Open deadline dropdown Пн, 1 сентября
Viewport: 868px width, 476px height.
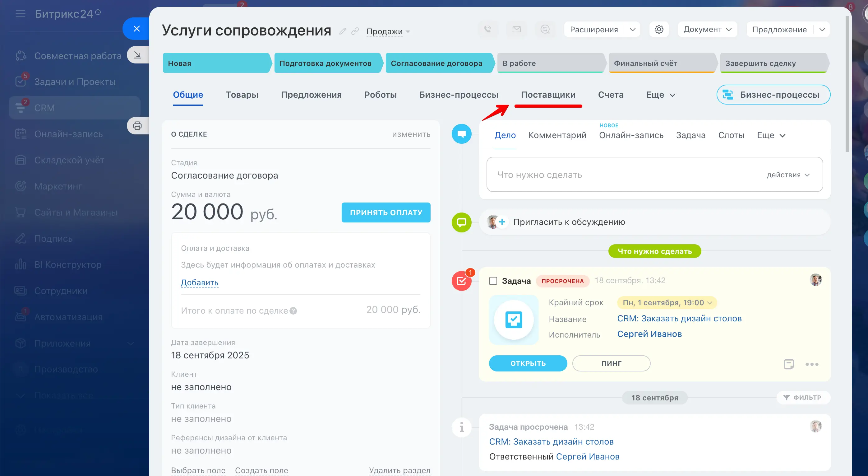tap(667, 302)
